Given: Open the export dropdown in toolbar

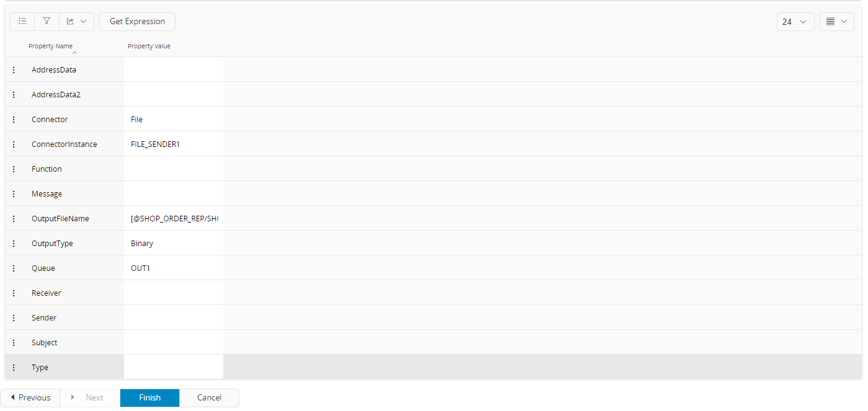Looking at the screenshot, I should [x=76, y=22].
